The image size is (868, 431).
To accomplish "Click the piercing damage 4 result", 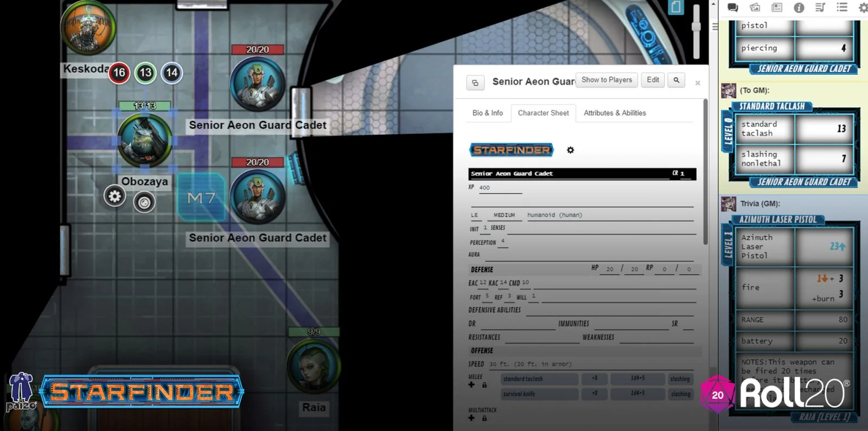I will click(844, 48).
